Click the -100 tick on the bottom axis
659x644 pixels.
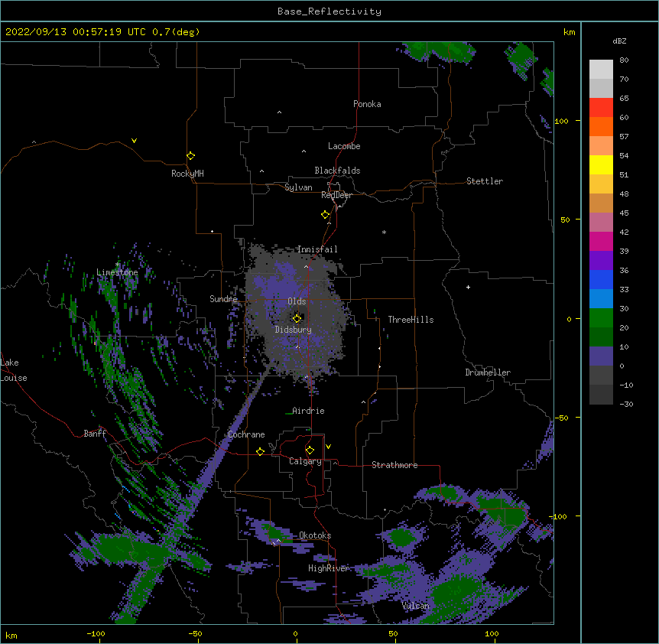point(96,633)
